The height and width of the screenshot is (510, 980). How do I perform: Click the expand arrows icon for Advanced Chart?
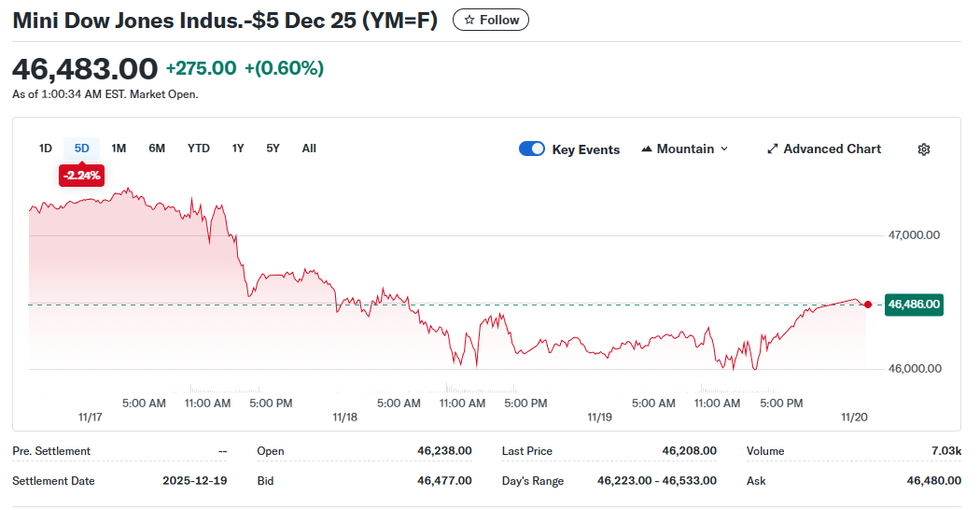772,149
